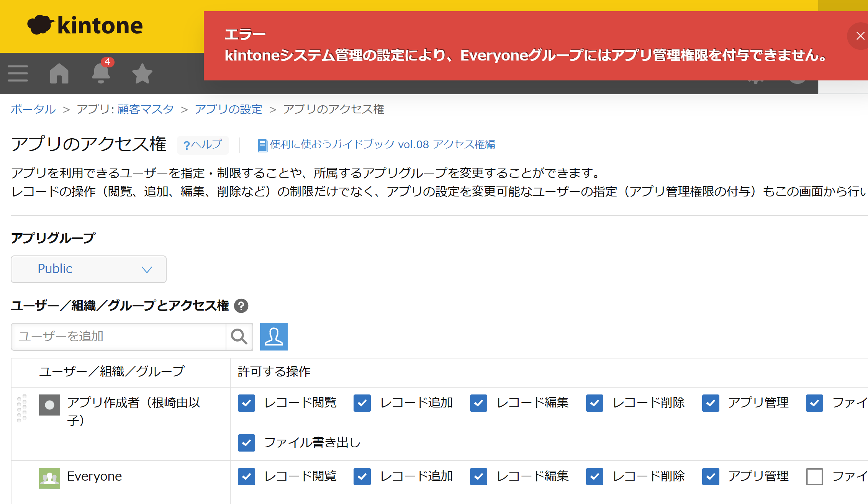868x504 pixels.
Task: Grab the drag handle for アプリ作成者 row
Action: pos(22,408)
